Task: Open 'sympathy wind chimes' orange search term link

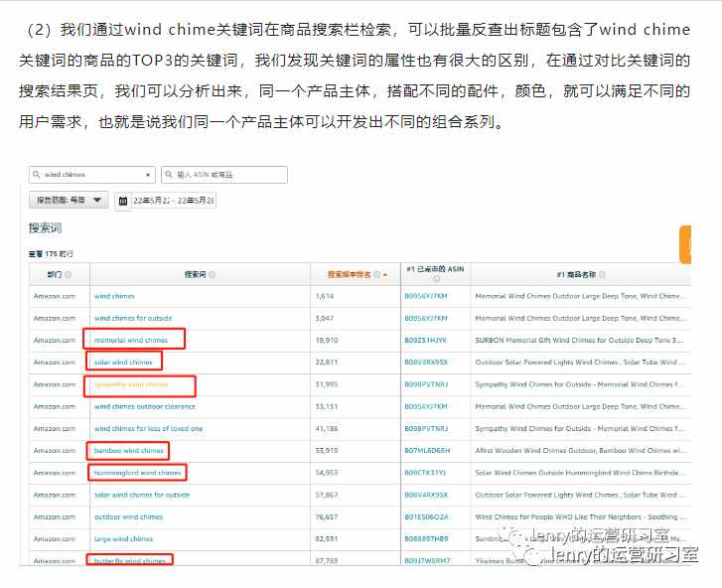Action: 131,384
